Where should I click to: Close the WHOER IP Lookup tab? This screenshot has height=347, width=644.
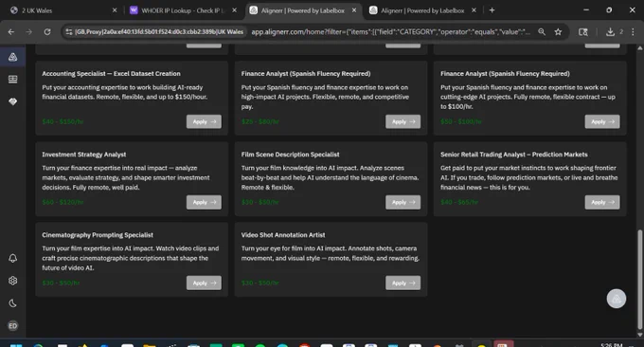234,10
